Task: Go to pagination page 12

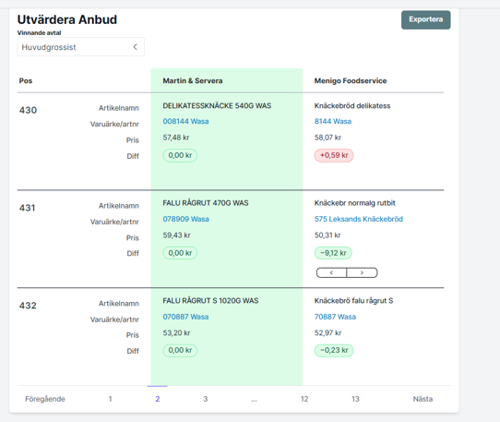Action: click(304, 399)
